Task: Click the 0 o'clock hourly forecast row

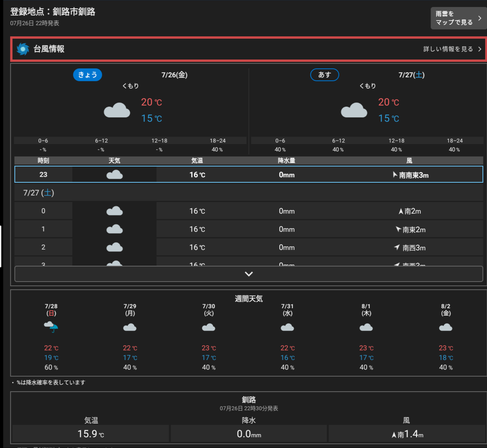Action: point(249,211)
